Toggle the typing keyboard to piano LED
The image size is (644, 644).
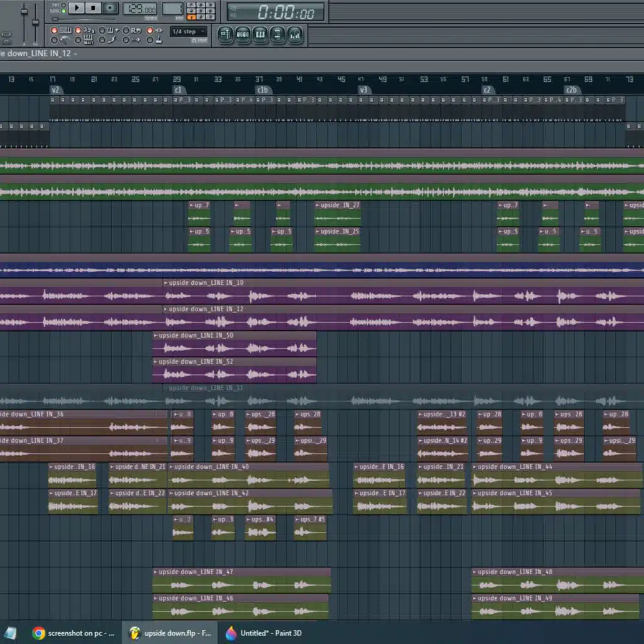pyautogui.click(x=54, y=30)
